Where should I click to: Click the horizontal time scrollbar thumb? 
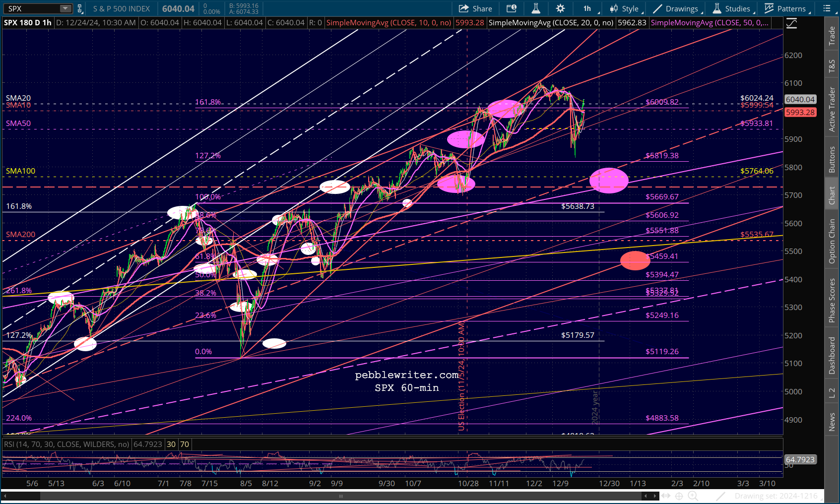(x=340, y=496)
